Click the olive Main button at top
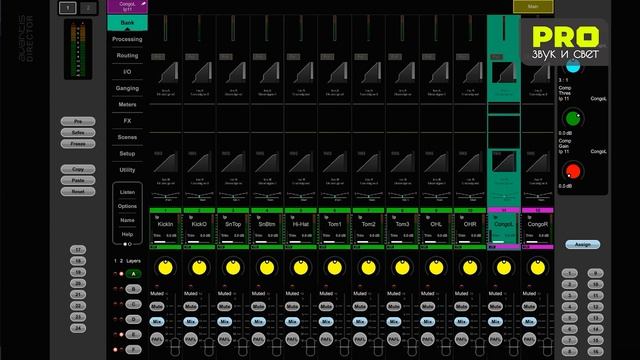640x360 pixels. click(533, 7)
